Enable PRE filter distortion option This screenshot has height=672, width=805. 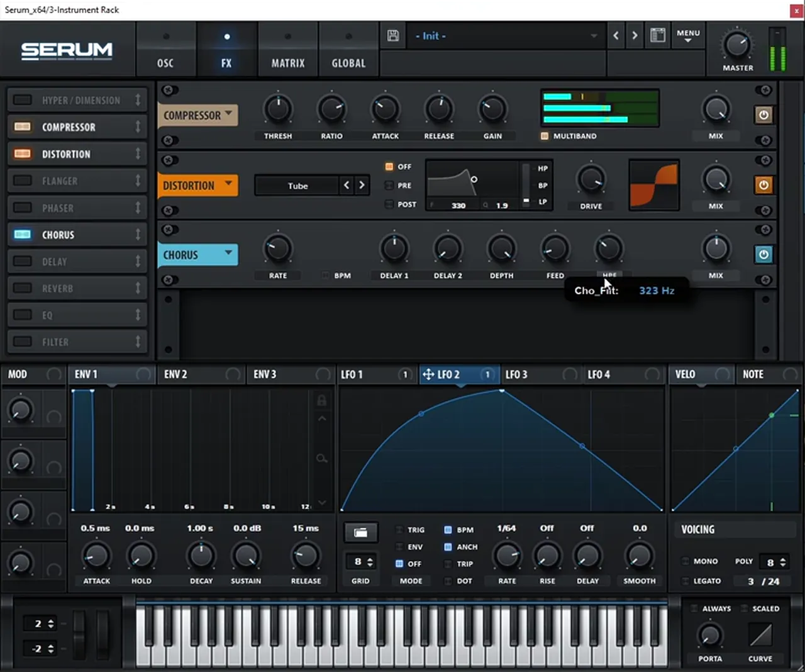(x=389, y=186)
